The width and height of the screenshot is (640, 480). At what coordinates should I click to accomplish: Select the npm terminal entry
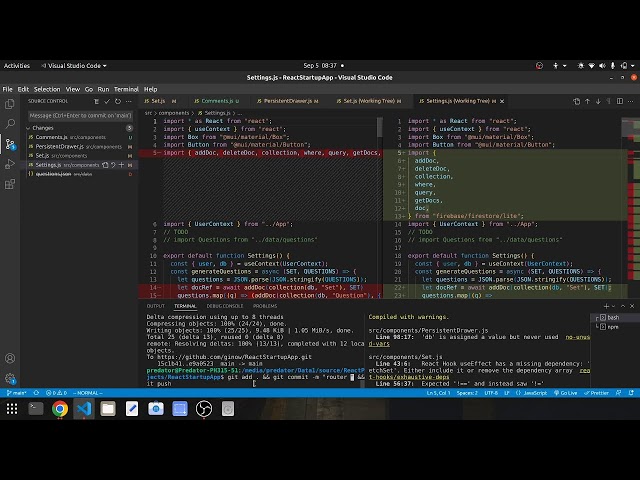pyautogui.click(x=613, y=327)
